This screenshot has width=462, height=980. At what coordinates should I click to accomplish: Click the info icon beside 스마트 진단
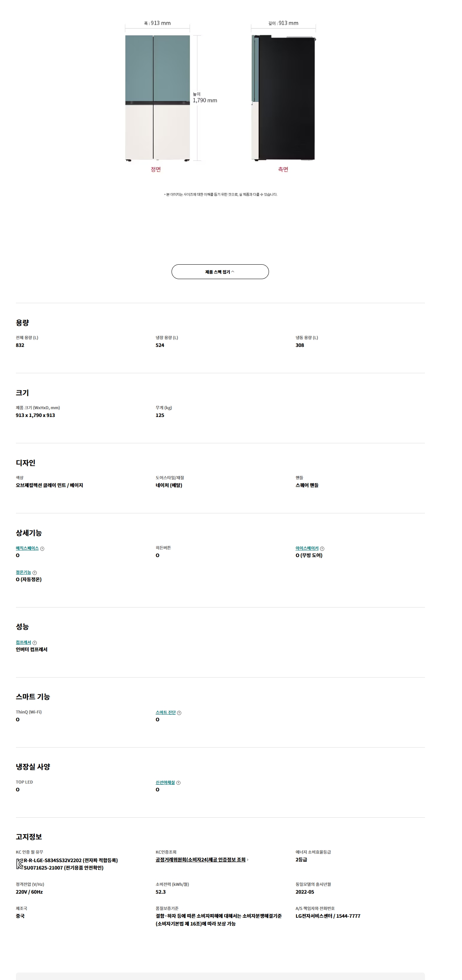(x=179, y=713)
